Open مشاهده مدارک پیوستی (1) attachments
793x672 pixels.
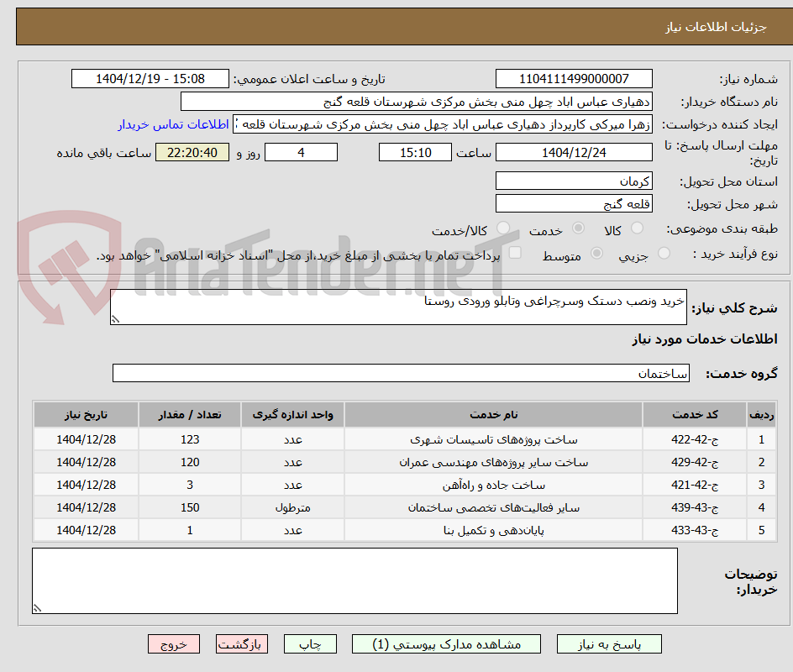(x=447, y=644)
